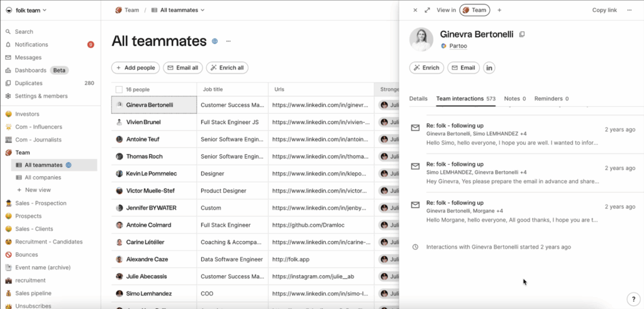Select All companies in the sidebar

(42, 177)
